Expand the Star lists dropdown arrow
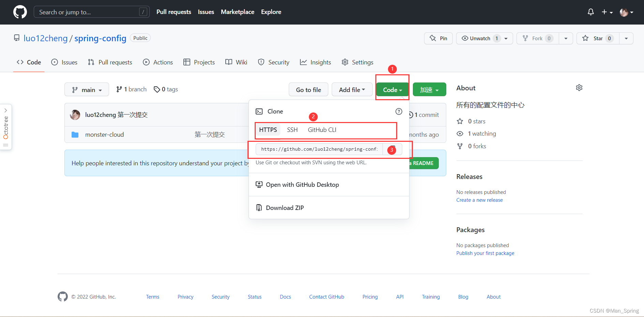 click(626, 39)
